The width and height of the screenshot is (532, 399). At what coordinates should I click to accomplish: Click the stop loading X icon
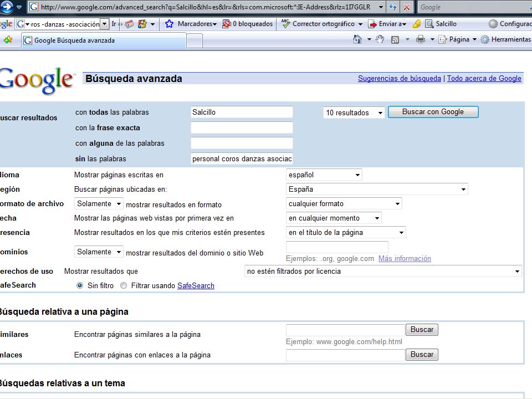pos(406,7)
